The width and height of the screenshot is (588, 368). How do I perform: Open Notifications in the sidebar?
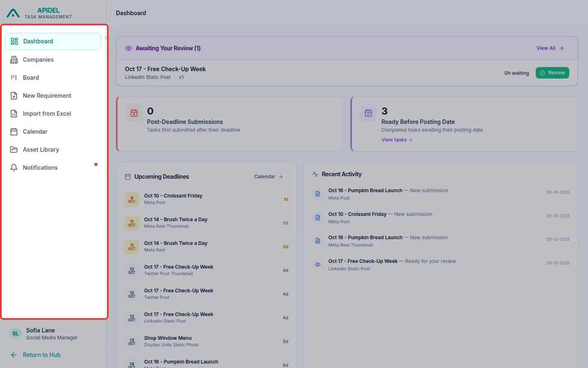53,168
